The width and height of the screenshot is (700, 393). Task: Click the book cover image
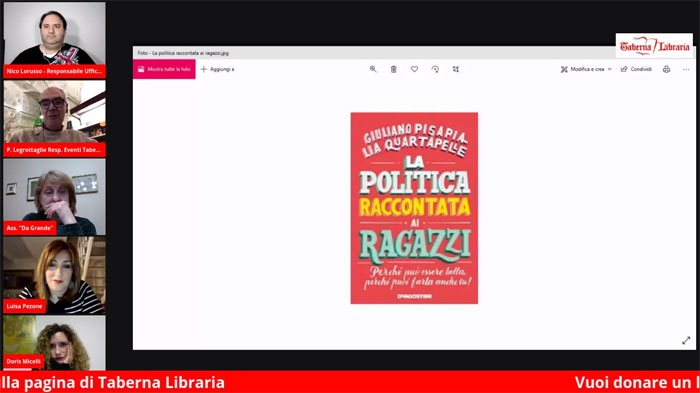pyautogui.click(x=414, y=208)
